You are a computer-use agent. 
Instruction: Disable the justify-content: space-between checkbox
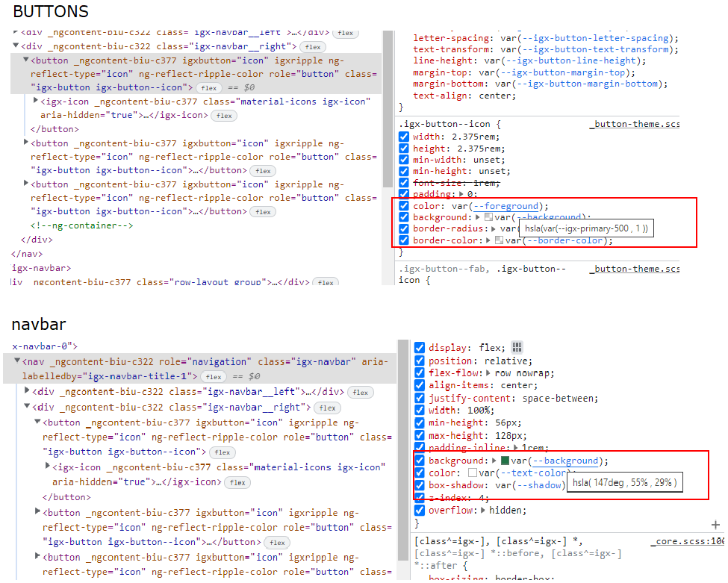(x=419, y=398)
